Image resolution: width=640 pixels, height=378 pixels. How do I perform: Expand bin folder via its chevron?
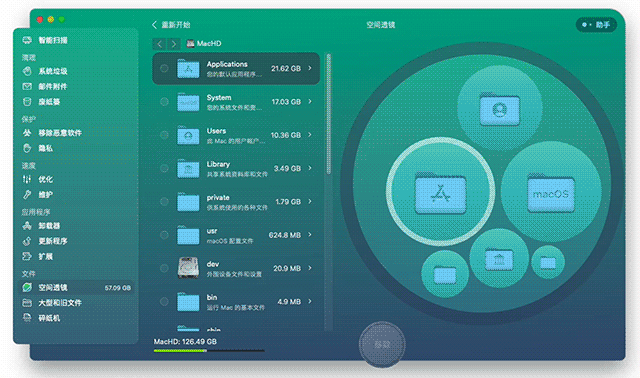pos(310,301)
